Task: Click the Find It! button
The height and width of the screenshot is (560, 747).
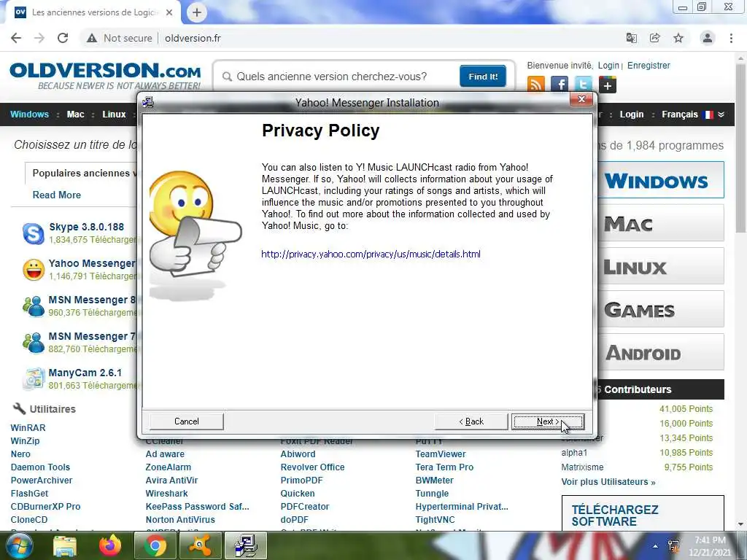Action: (483, 76)
